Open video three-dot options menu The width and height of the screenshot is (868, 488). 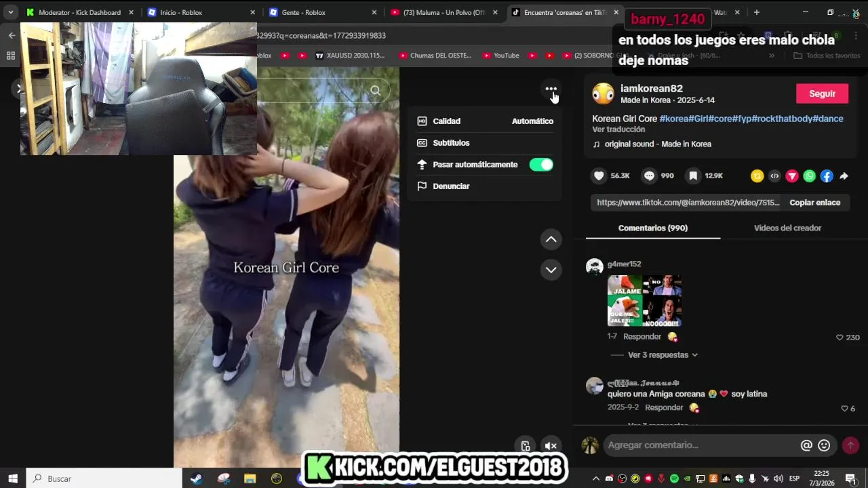pos(551,89)
